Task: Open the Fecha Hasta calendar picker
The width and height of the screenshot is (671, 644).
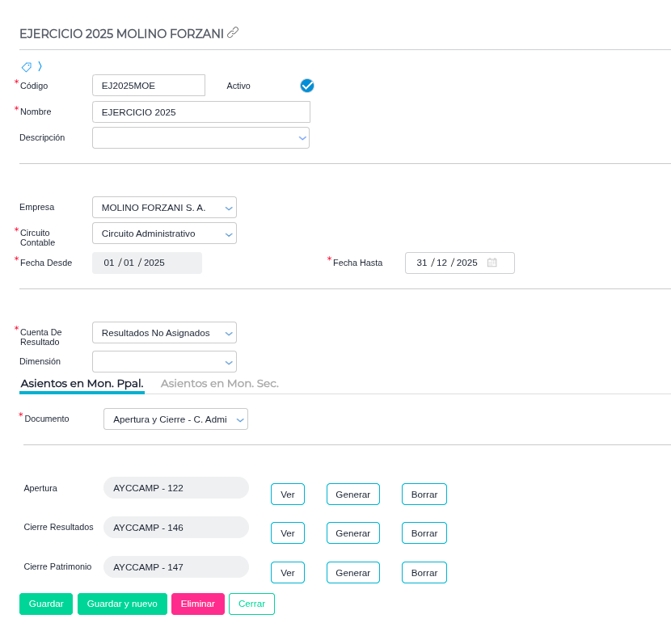Action: click(492, 263)
